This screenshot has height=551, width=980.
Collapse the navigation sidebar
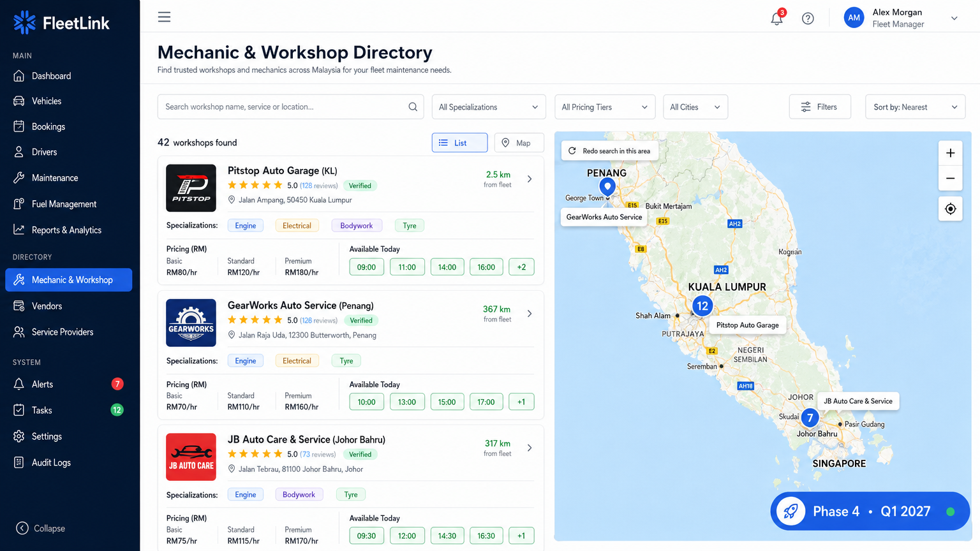coord(40,528)
